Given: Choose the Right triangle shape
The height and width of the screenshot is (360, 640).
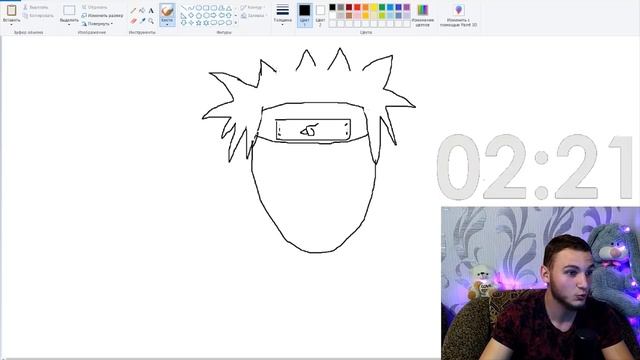Looking at the screenshot, I should tap(183, 16).
